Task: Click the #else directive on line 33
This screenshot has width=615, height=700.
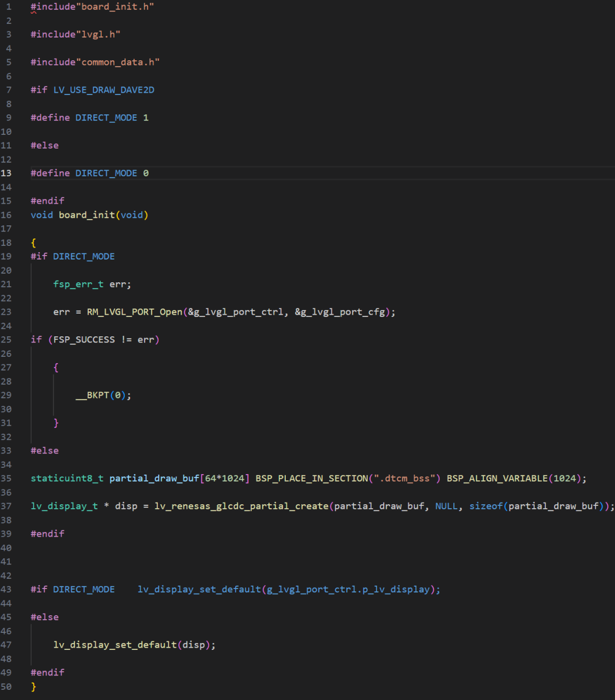Action: click(x=45, y=451)
